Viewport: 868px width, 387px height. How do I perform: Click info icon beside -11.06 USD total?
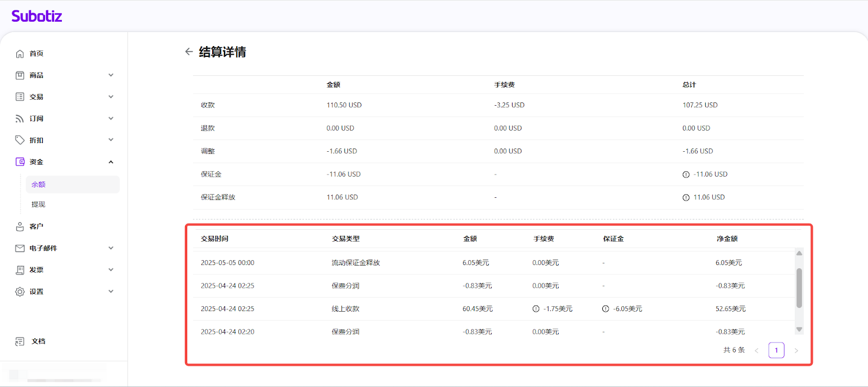(686, 175)
